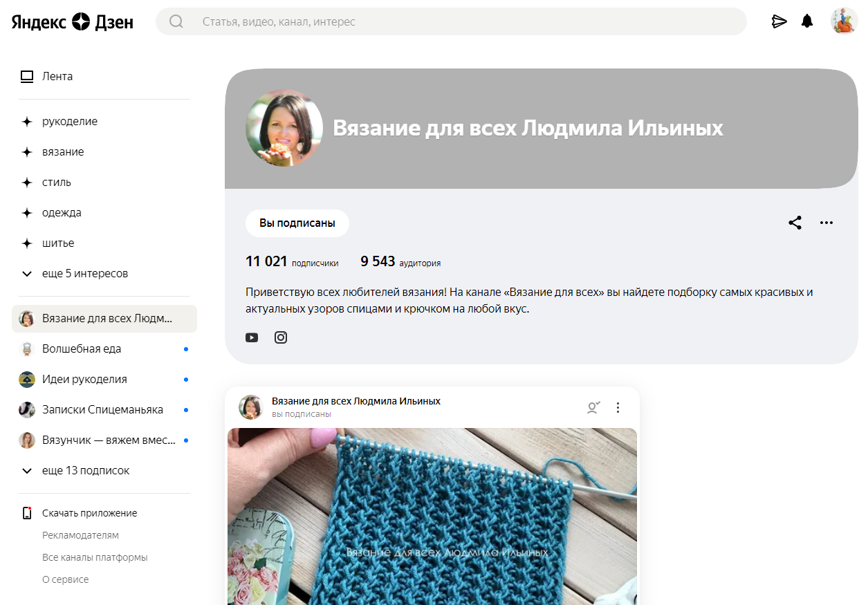Viewport: 868px width, 605px height.
Task: Open 'Все каналы платформы' link
Action: (95, 557)
